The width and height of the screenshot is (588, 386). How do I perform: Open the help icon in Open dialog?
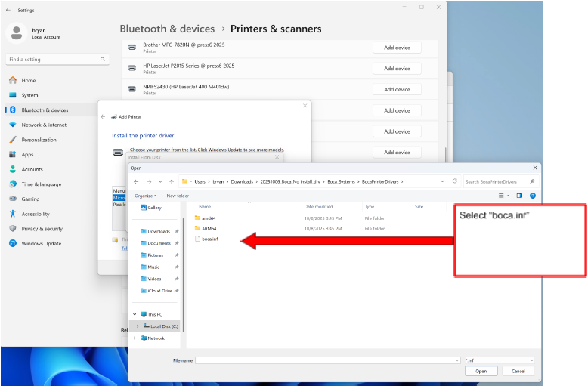coord(533,196)
